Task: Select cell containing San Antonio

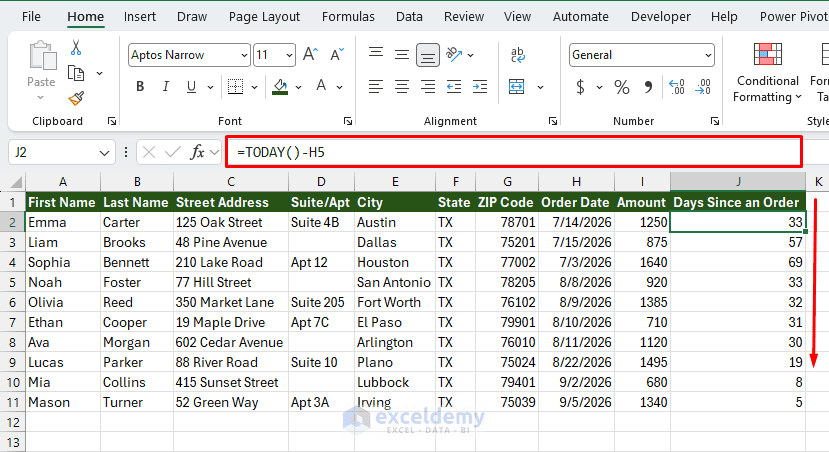Action: pyautogui.click(x=394, y=282)
